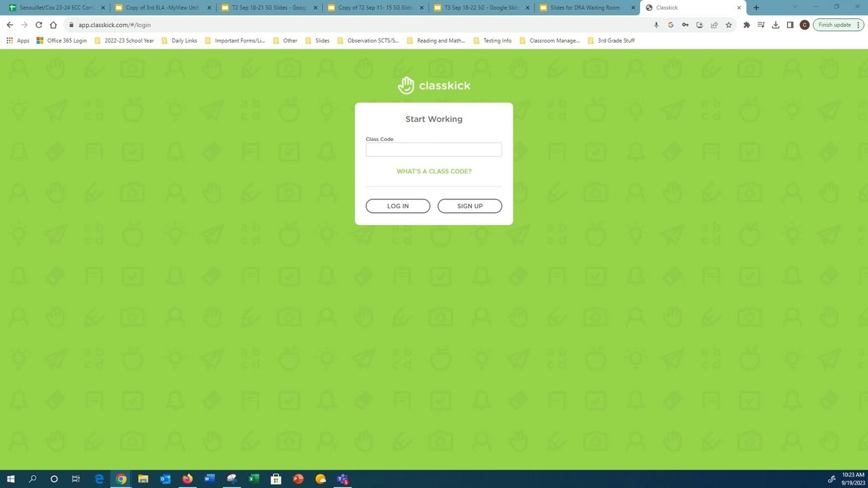Viewport: 868px width, 488px height.
Task: Go back with the browser back arrow
Action: pos(9,25)
